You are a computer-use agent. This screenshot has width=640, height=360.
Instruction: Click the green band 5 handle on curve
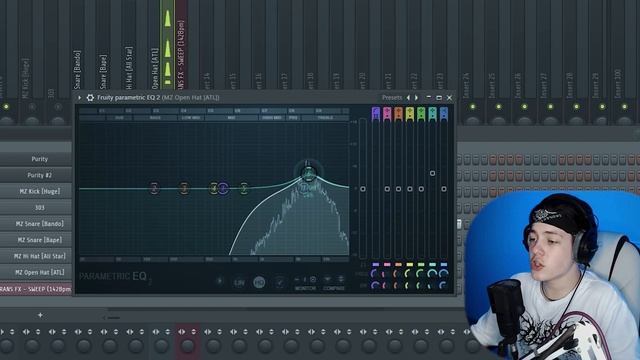tap(244, 188)
